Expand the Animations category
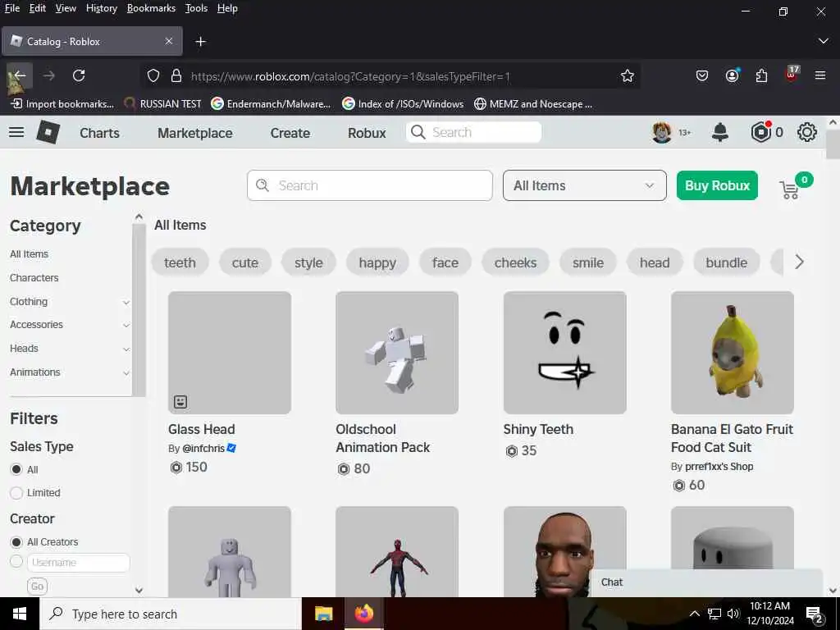The image size is (840, 630). (126, 373)
